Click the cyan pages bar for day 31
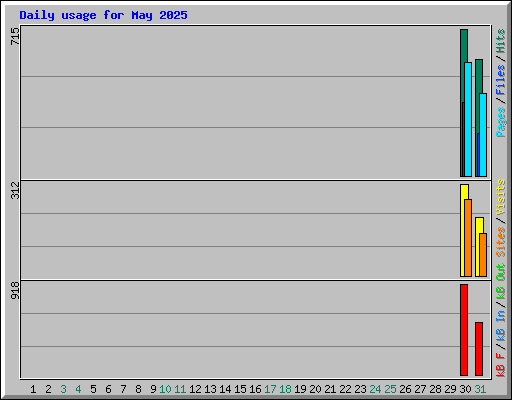The height and width of the screenshot is (400, 512). click(x=483, y=135)
